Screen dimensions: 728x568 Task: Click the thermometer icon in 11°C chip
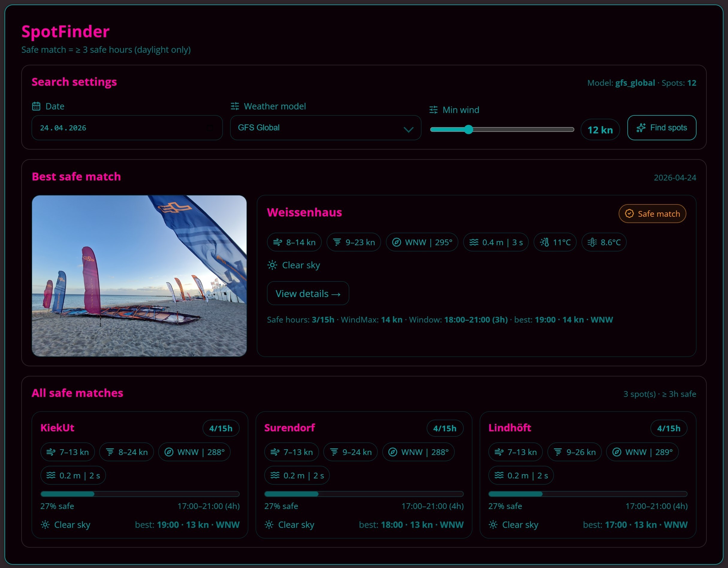point(544,242)
